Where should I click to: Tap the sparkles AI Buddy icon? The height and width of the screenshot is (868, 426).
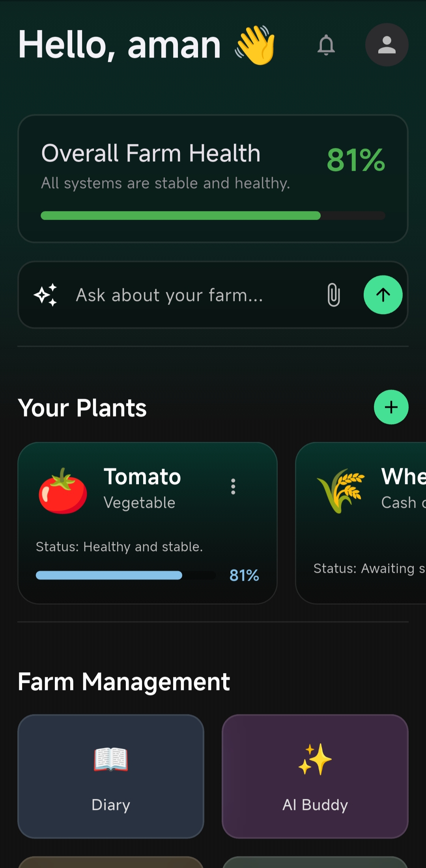tap(315, 759)
